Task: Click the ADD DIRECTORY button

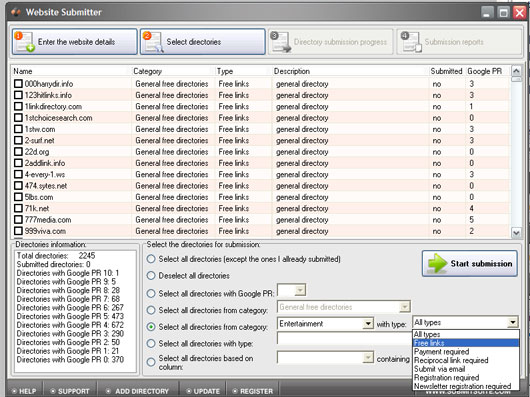Action: [x=138, y=391]
